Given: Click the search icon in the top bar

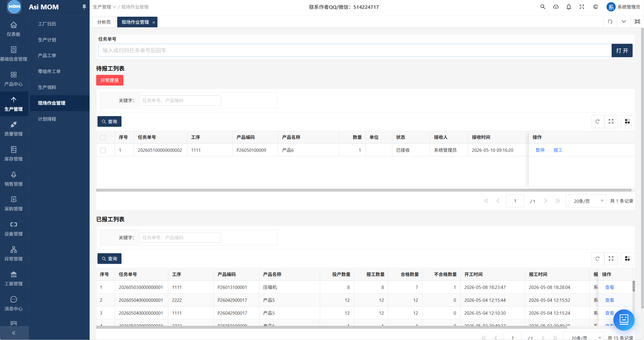Looking at the screenshot, I should (543, 7).
